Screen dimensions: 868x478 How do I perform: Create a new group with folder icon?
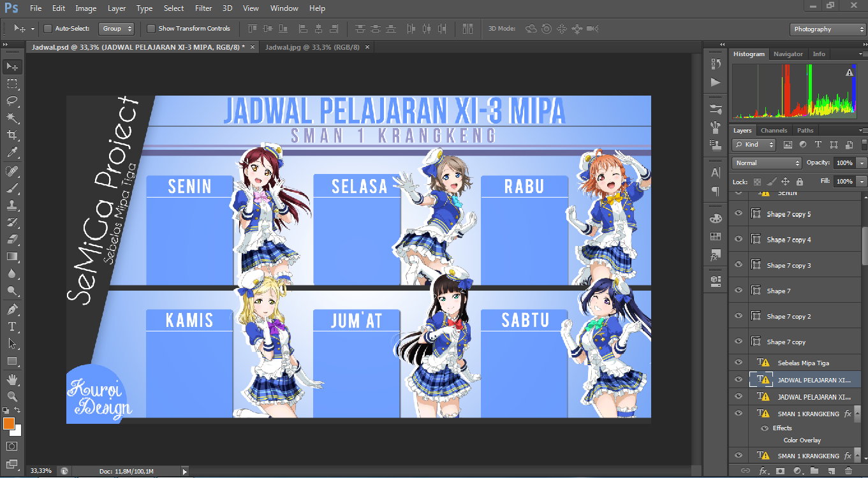pyautogui.click(x=814, y=471)
